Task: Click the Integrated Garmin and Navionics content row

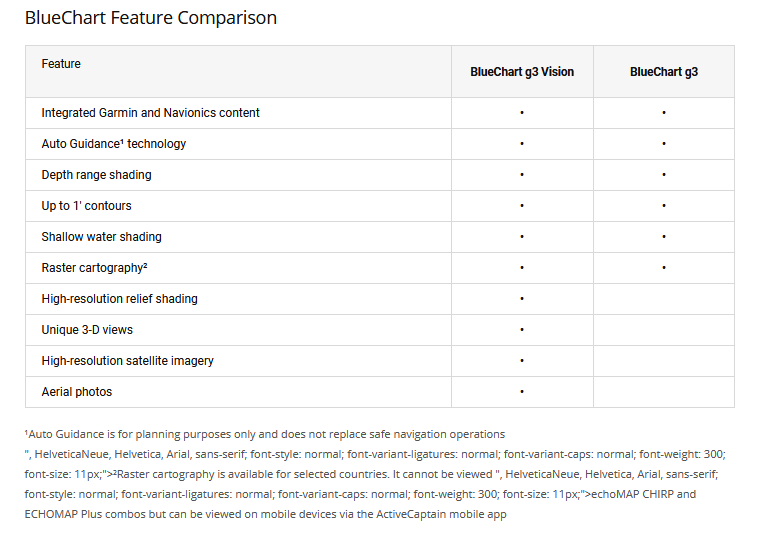Action: (x=150, y=113)
